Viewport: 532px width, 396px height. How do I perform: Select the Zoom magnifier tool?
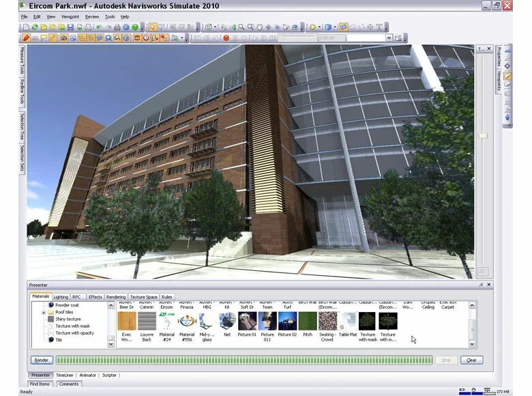pos(241,27)
